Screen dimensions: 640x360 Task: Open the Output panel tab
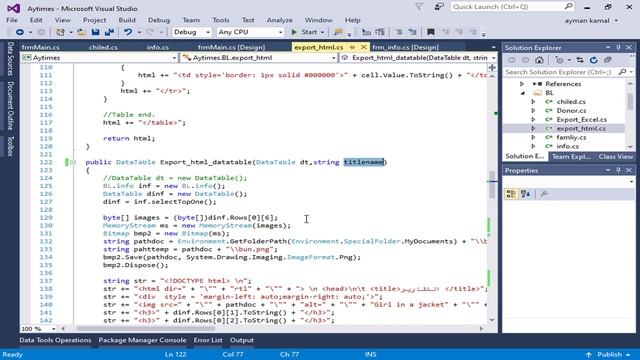[x=241, y=340]
